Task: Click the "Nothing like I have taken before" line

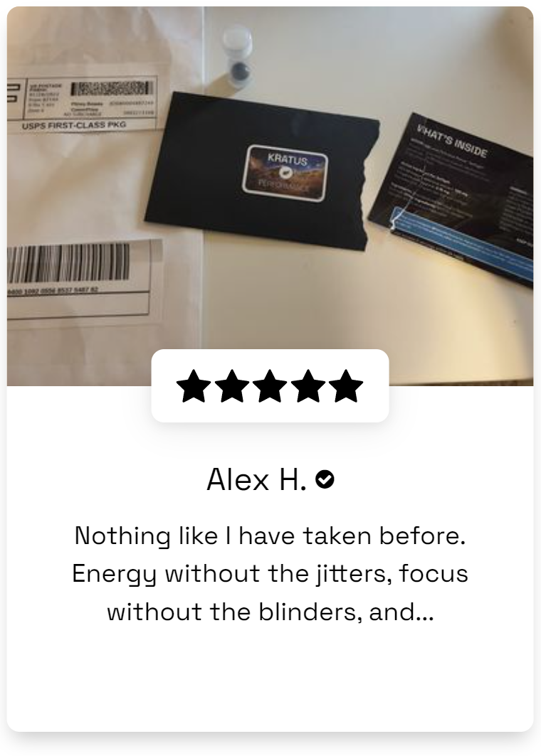Action: click(x=270, y=536)
